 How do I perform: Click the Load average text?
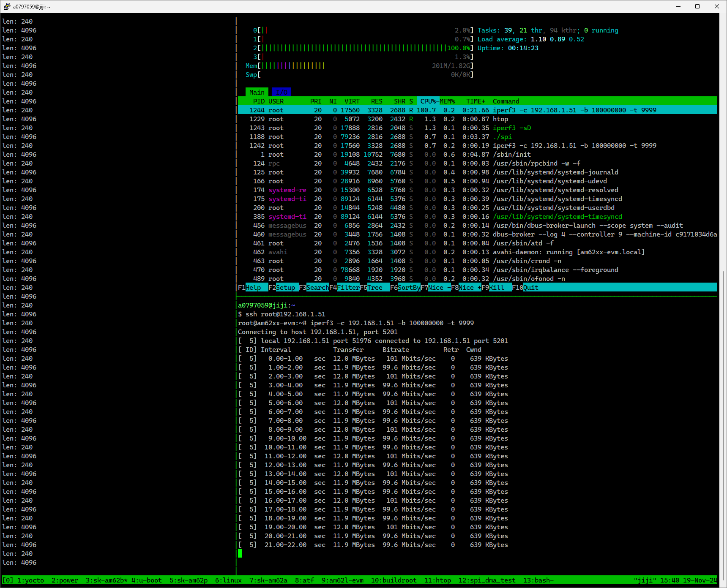coord(531,39)
